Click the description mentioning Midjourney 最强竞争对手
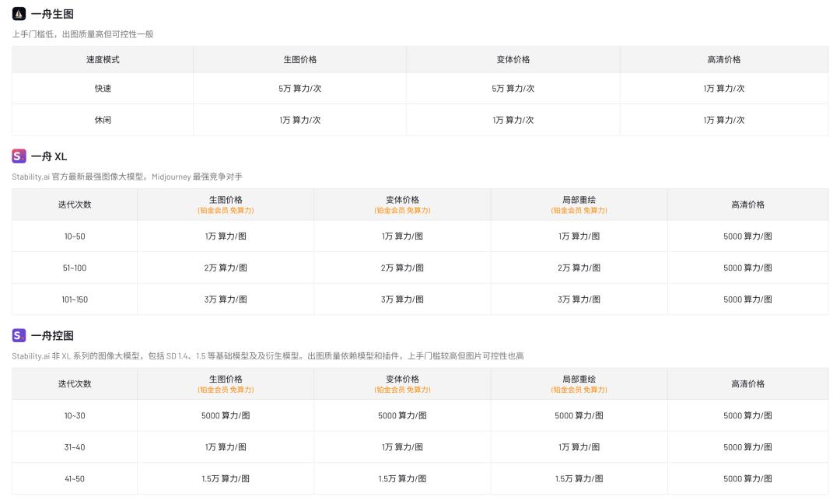The width and height of the screenshot is (840, 504). (x=127, y=177)
